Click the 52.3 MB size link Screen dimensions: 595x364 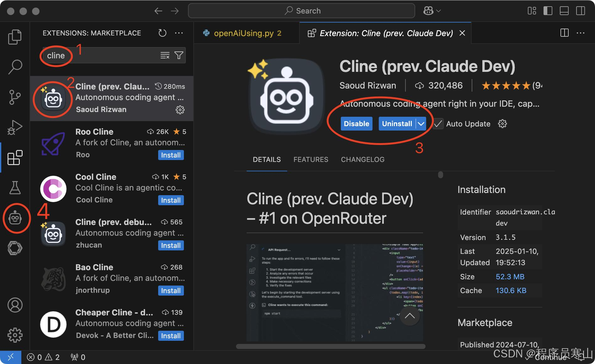click(510, 276)
